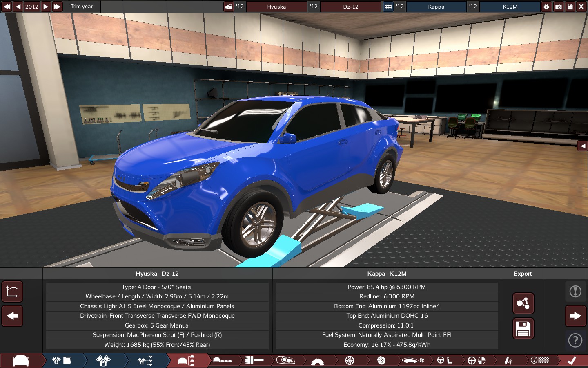Click the 2012 trim year field

coord(32,7)
